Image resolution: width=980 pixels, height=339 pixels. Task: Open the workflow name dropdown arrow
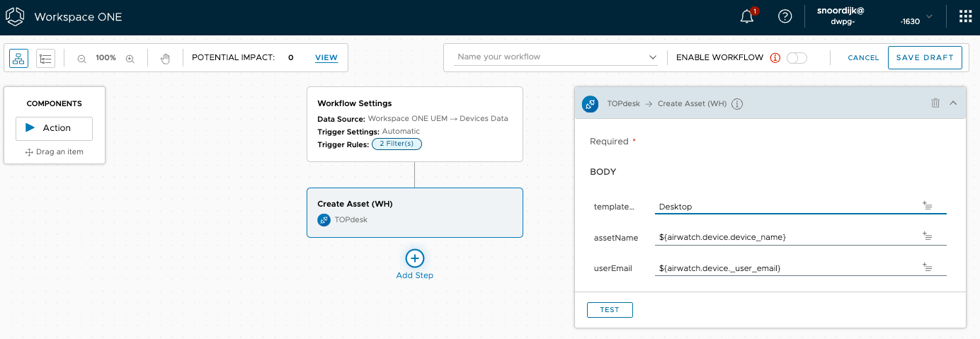tap(653, 57)
